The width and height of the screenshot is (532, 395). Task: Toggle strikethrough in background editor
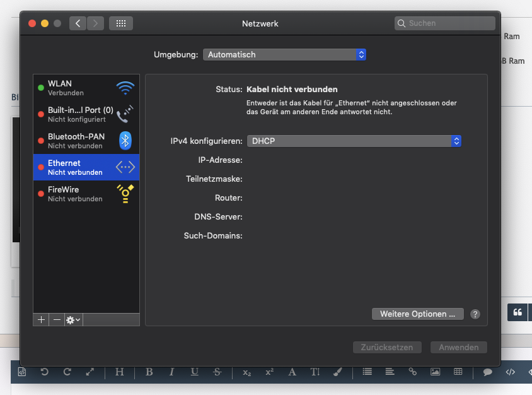[x=217, y=372]
